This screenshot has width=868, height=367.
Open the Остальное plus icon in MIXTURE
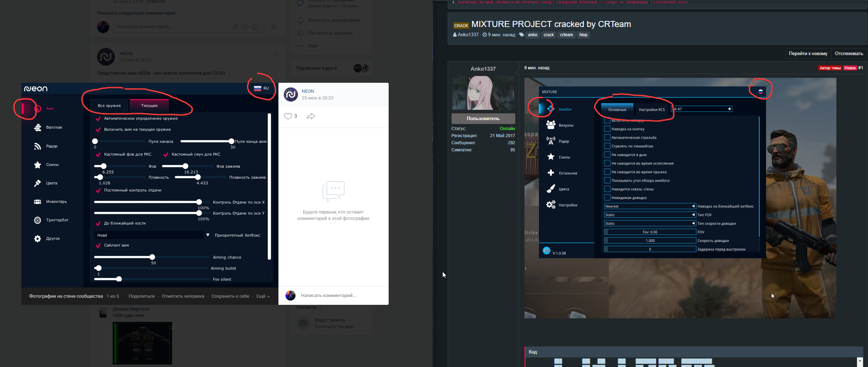coord(551,173)
